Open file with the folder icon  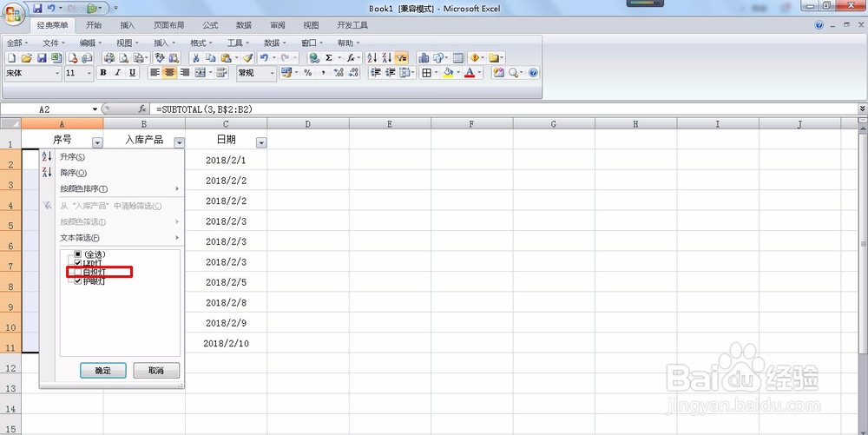click(26, 57)
